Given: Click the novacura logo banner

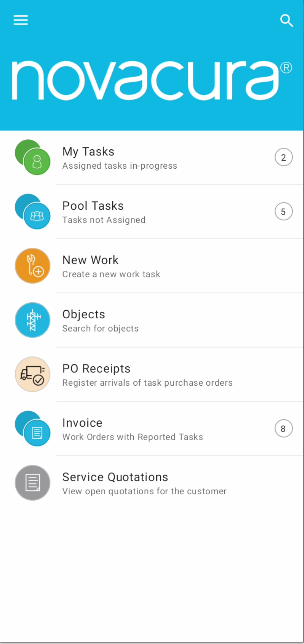Looking at the screenshot, I should click(x=152, y=80).
